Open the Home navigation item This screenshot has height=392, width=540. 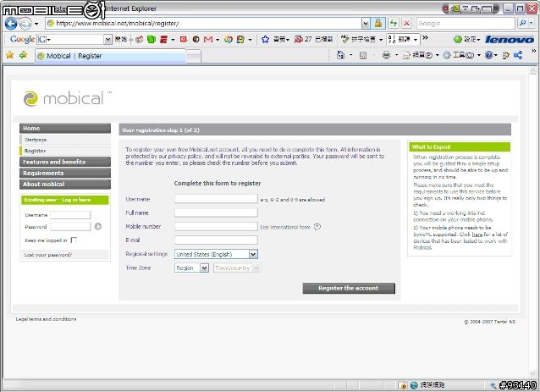pyautogui.click(x=65, y=128)
